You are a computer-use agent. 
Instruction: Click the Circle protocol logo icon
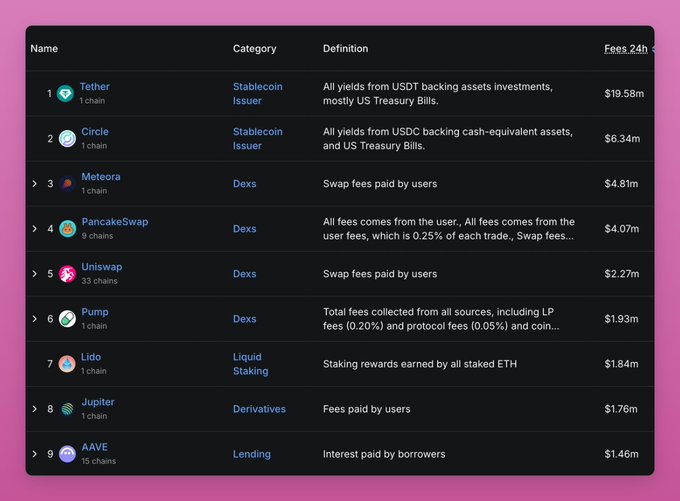click(67, 139)
